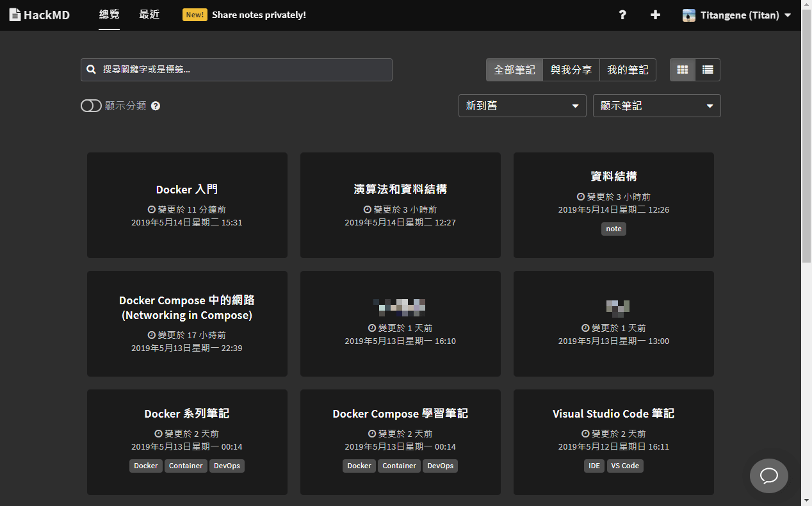Click the search magnifier icon

92,70
